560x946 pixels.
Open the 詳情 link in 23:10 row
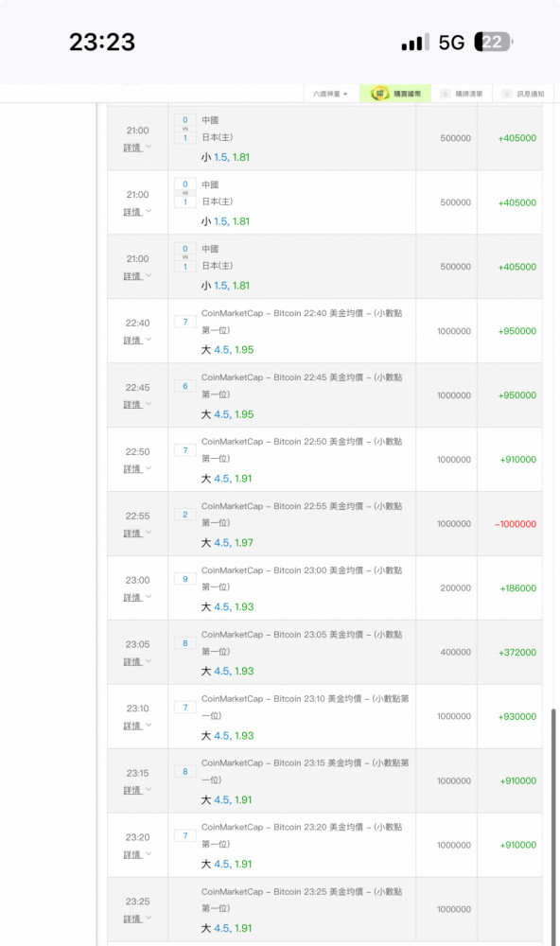[x=137, y=726]
